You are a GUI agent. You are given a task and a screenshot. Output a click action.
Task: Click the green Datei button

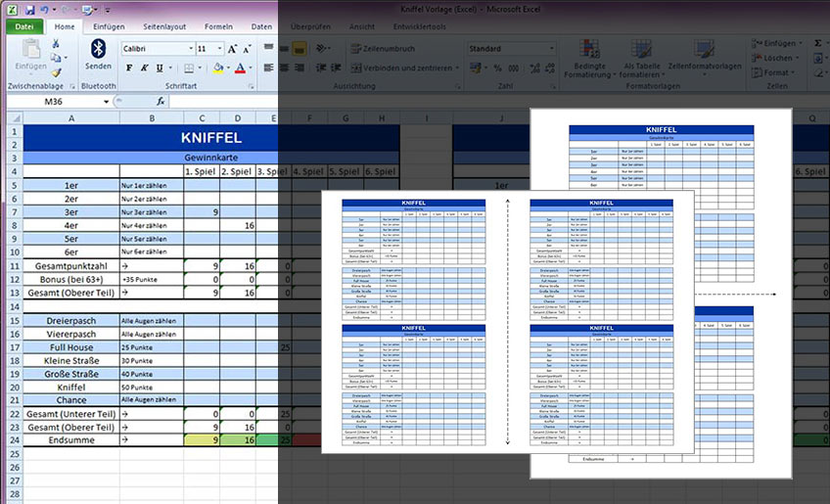tap(24, 26)
